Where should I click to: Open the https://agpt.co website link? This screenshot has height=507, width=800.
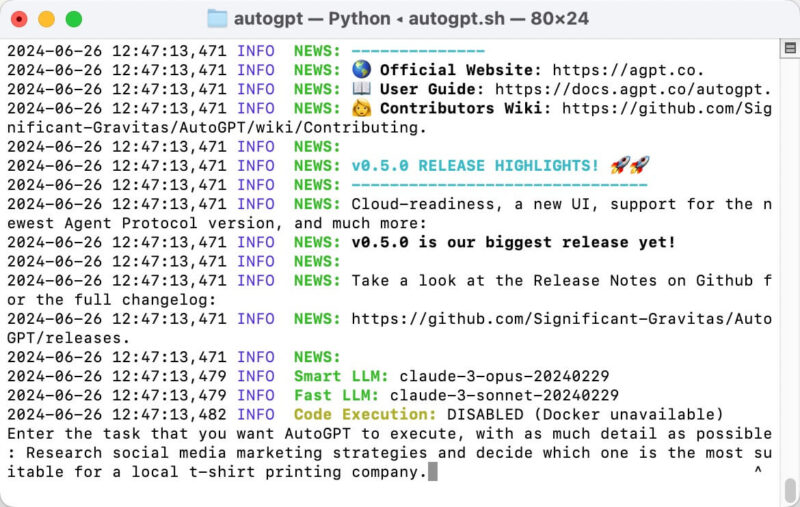tap(628, 70)
